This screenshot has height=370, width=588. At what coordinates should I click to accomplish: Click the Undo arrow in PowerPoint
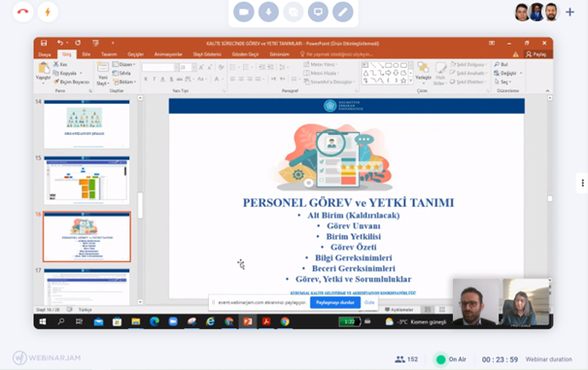tap(60, 43)
